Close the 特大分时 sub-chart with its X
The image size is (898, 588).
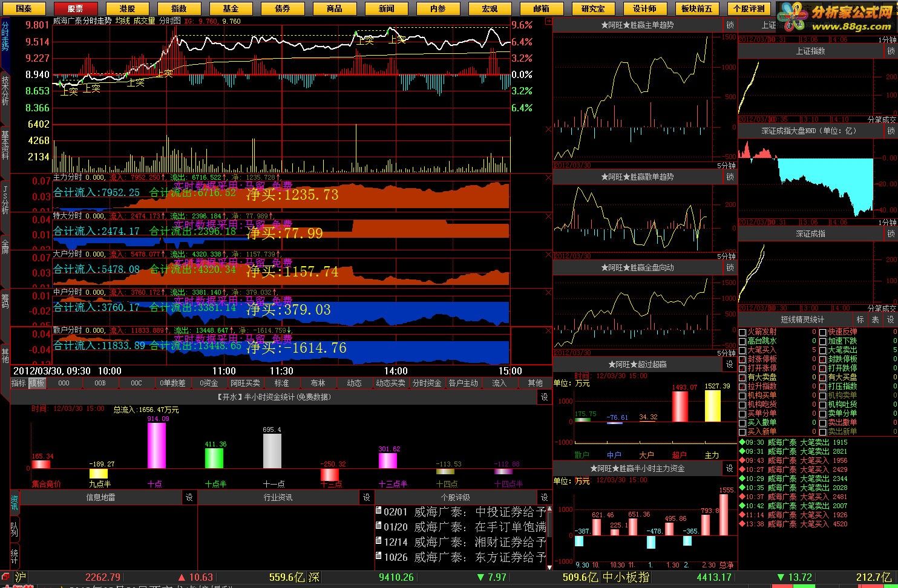(548, 216)
